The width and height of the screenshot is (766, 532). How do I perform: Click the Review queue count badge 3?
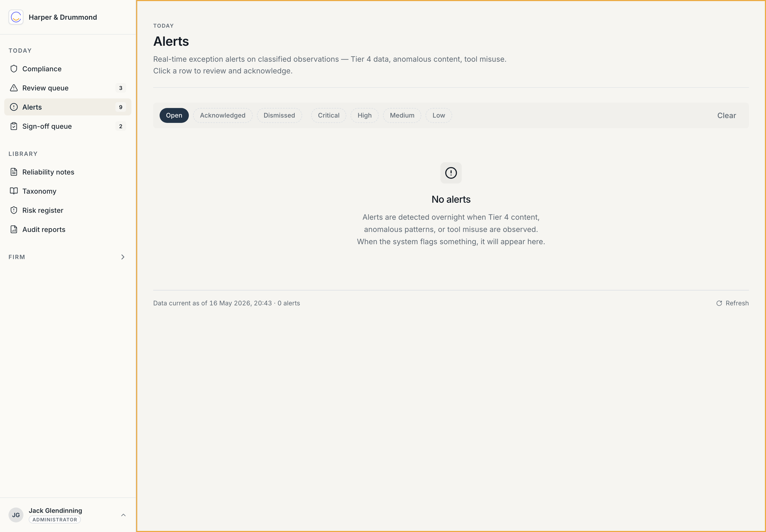(x=121, y=88)
